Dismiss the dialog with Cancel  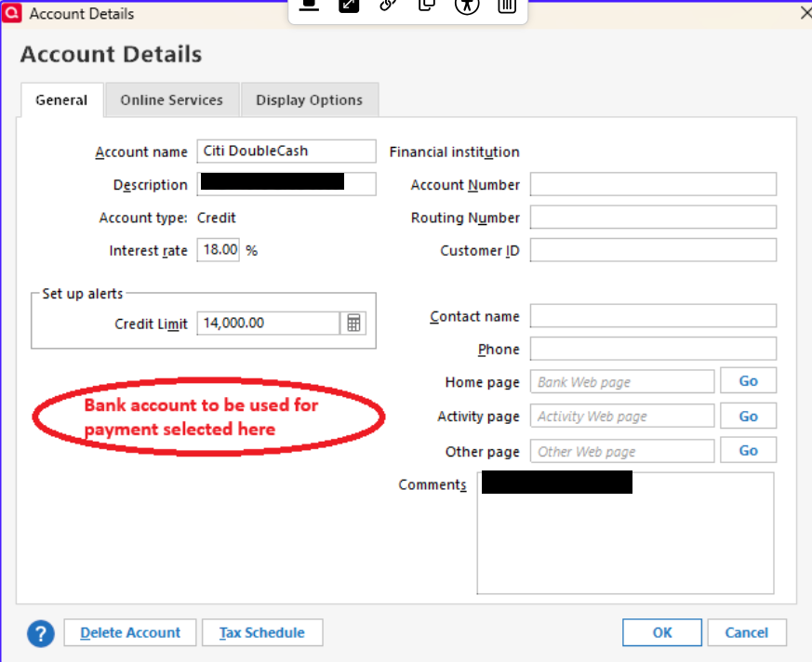coord(747,632)
